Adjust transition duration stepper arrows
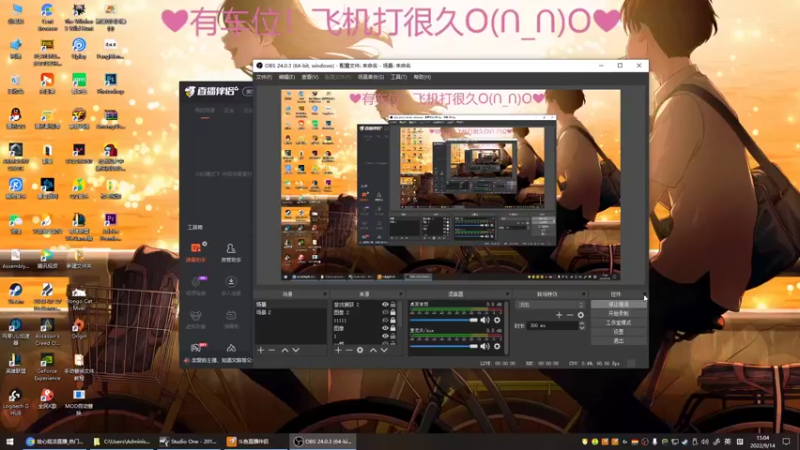Viewport: 800px width, 450px height. [x=582, y=326]
